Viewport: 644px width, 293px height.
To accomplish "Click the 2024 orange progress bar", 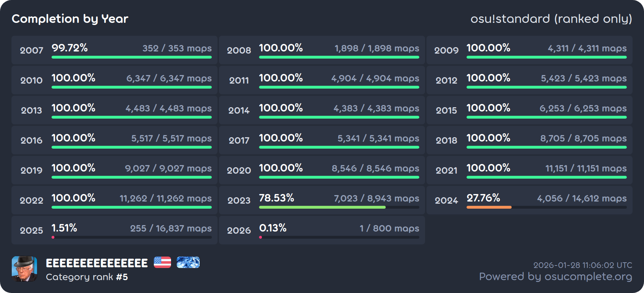I will [489, 207].
